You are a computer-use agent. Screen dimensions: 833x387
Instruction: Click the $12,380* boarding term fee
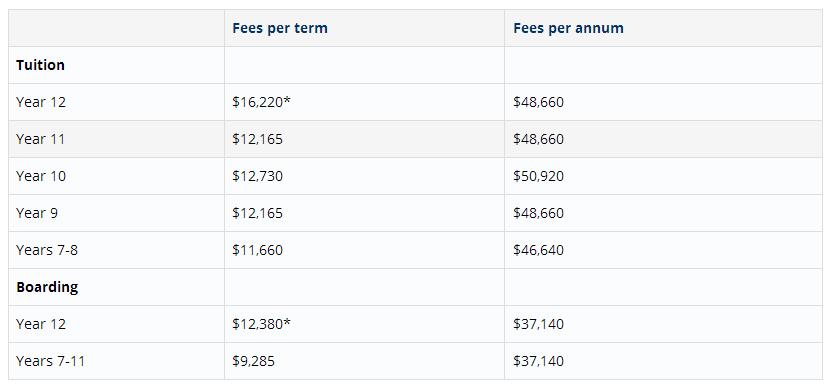[261, 324]
